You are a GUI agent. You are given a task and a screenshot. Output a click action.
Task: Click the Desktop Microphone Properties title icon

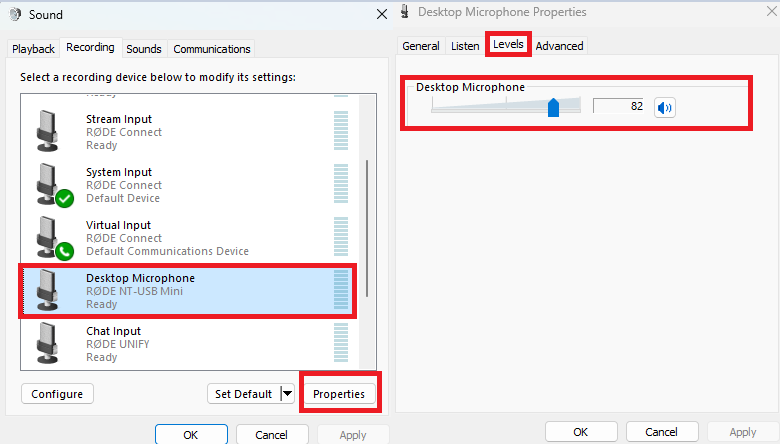click(x=405, y=11)
